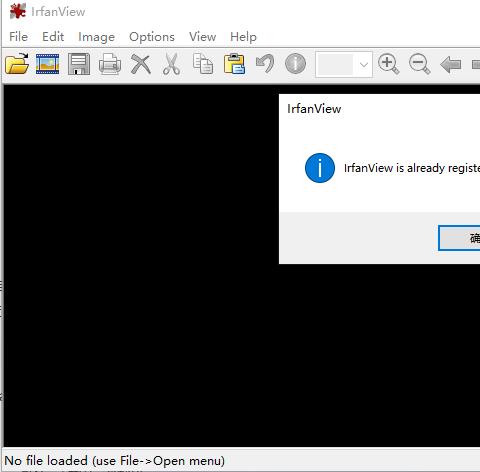Click the Paste clipboard icon
Viewport: 480px width, 472px height.
pyautogui.click(x=234, y=63)
